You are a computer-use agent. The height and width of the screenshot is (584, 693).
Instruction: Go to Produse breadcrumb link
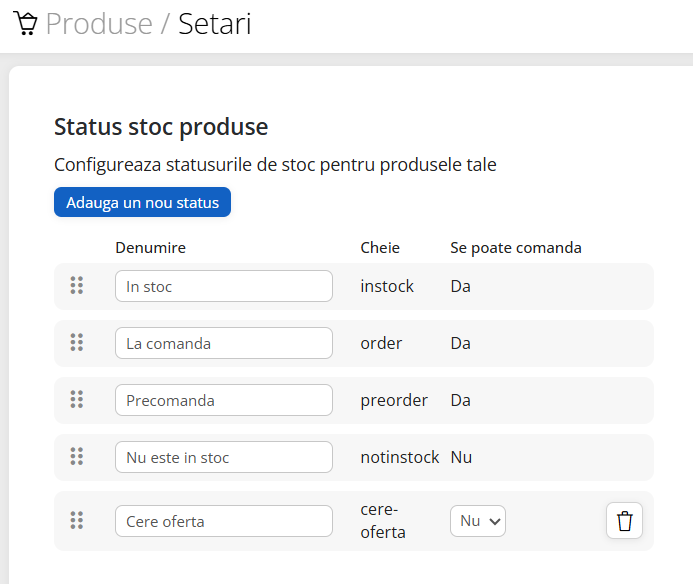(99, 23)
